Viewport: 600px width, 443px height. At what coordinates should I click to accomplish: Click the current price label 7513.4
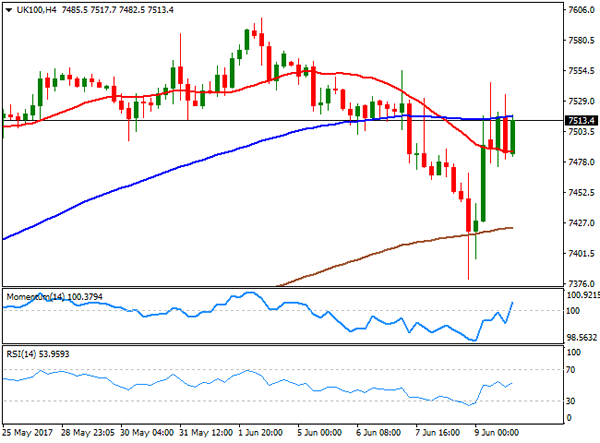[581, 121]
